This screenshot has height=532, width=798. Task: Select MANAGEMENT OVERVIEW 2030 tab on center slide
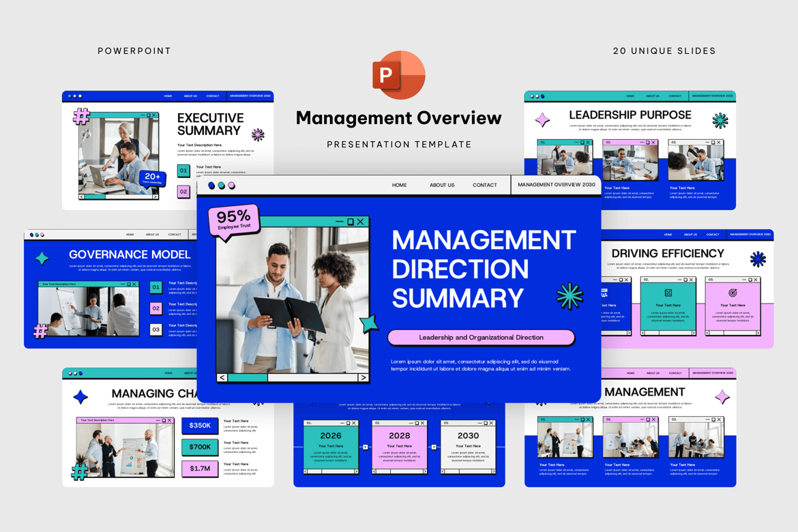point(557,185)
